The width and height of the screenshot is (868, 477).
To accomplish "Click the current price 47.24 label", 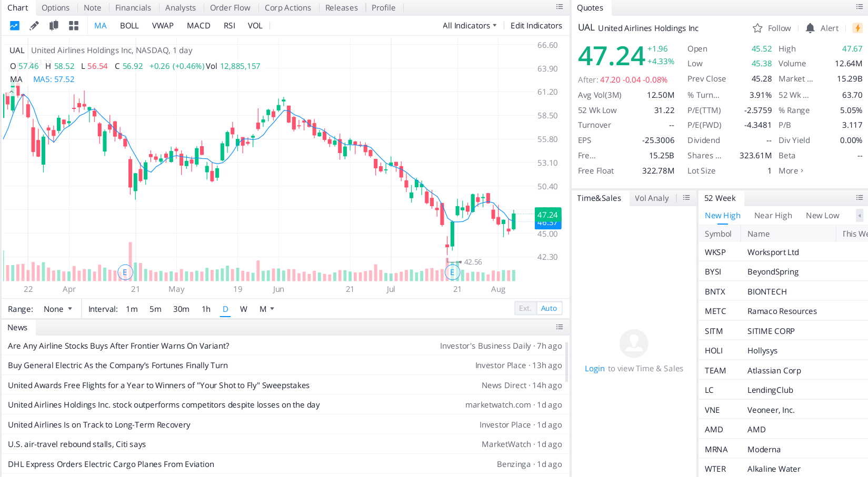I will [x=547, y=215].
